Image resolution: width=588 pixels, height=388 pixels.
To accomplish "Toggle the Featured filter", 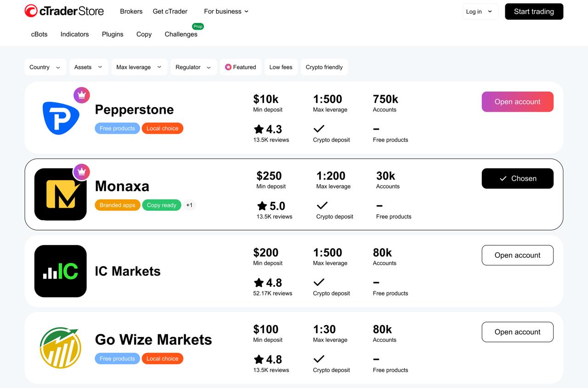I will point(240,67).
